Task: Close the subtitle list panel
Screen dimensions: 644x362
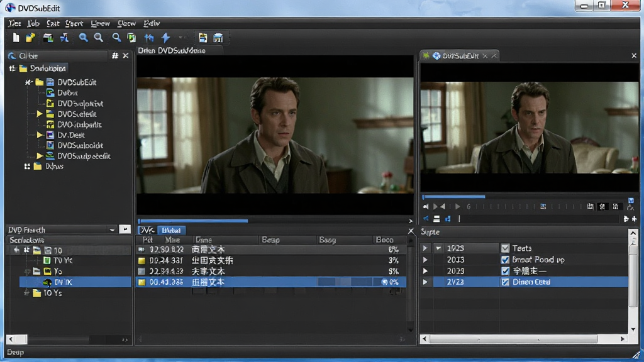Action: click(x=411, y=231)
